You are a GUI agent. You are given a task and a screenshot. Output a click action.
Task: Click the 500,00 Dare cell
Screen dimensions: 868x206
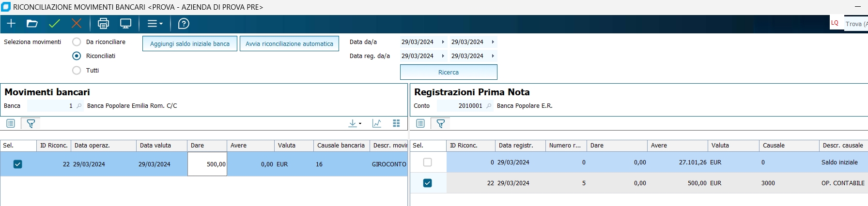coord(207,164)
